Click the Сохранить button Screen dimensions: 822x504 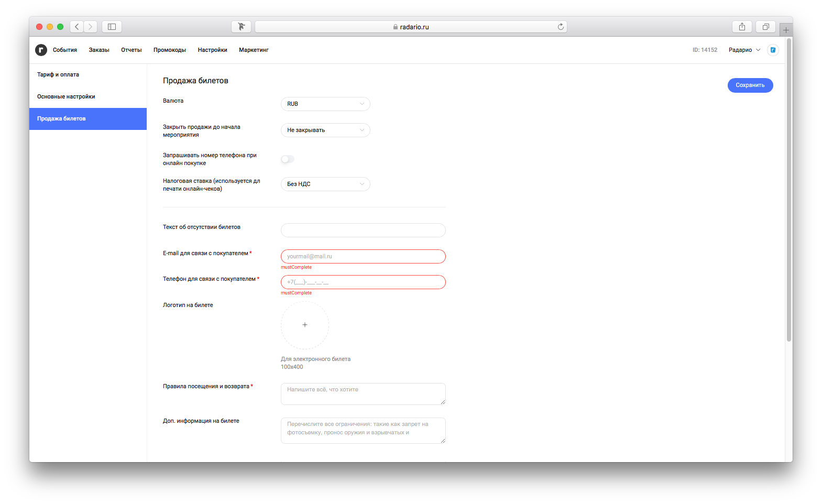tap(750, 85)
